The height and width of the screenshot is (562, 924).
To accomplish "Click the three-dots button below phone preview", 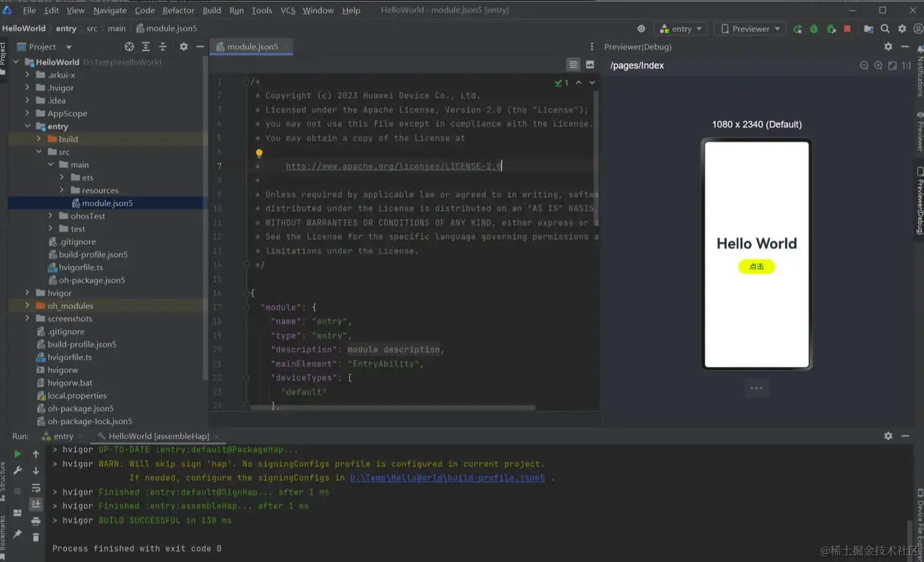I will 757,388.
